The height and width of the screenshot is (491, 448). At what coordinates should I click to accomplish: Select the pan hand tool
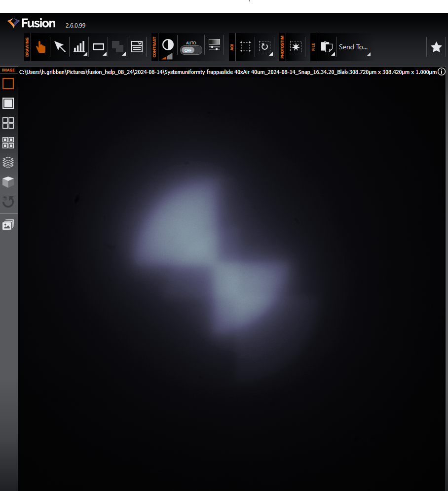pos(41,47)
